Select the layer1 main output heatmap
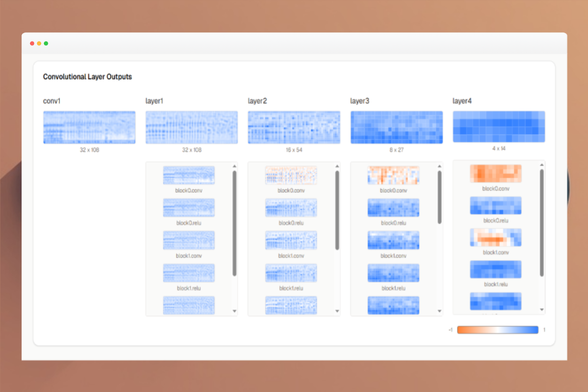This screenshot has width=588, height=392. 192,127
